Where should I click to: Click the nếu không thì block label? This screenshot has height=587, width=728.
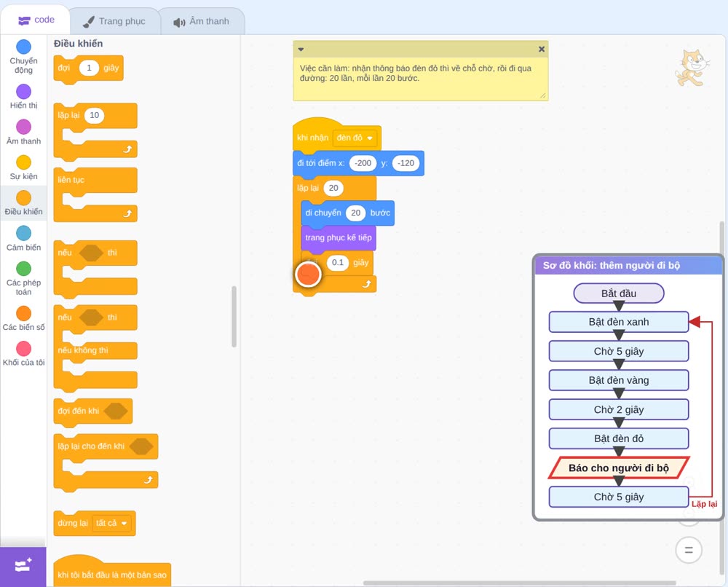pyautogui.click(x=83, y=350)
